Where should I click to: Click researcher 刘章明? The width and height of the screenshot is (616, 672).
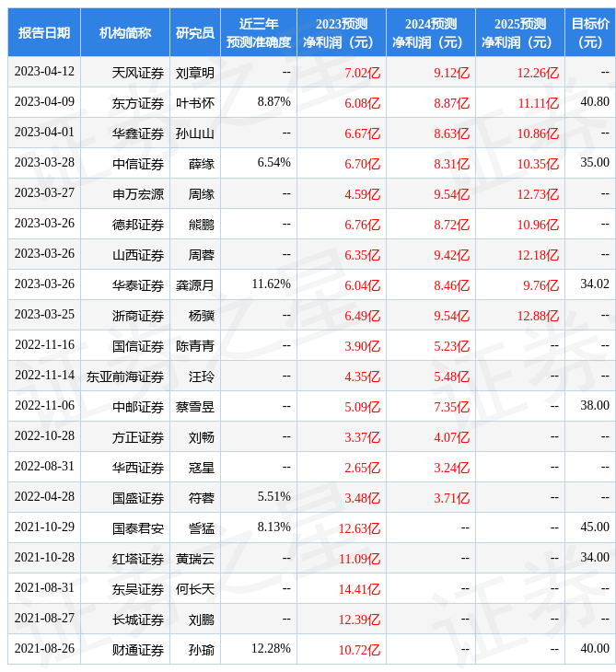coord(195,73)
